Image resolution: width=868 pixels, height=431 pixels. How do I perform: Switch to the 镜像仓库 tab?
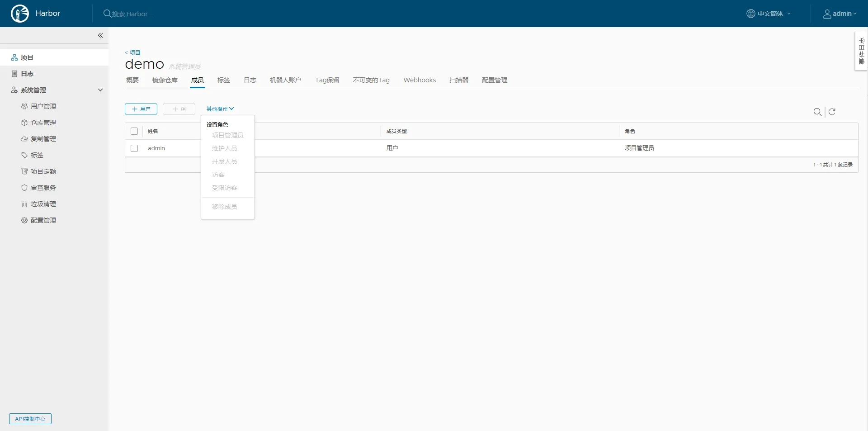(x=165, y=80)
